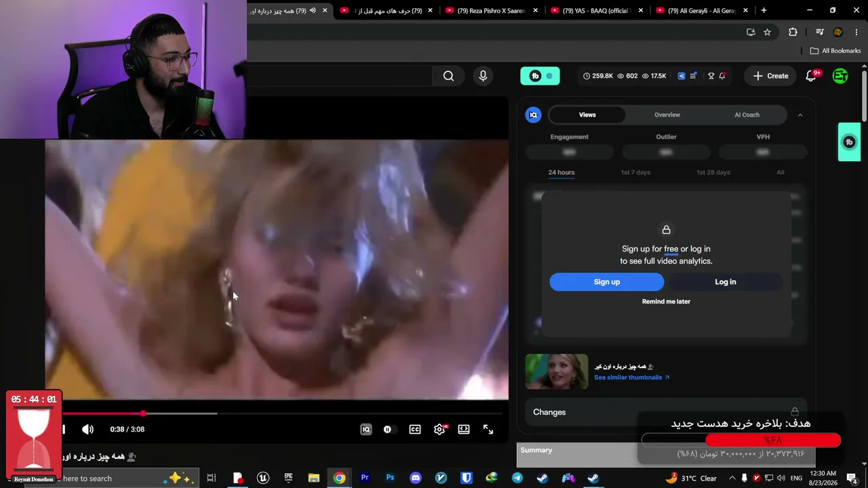Open the player settings gear
The image size is (868, 488).
coord(439,429)
